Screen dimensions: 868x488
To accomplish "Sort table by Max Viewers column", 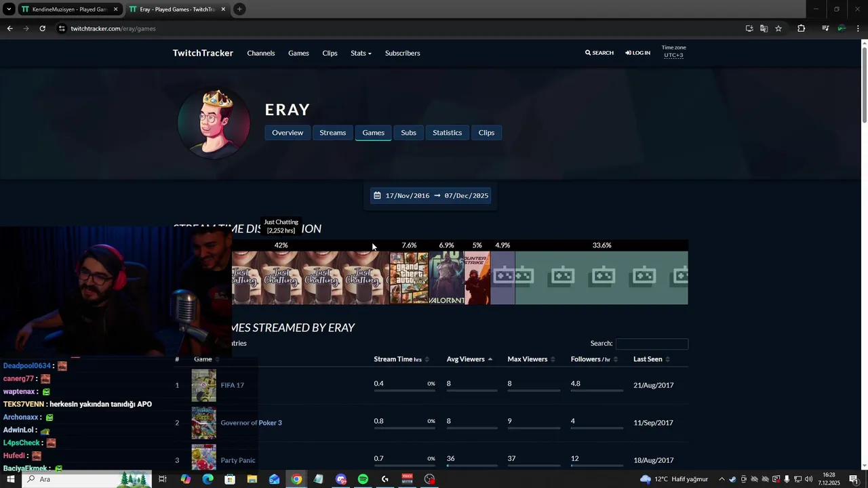I will point(531,359).
